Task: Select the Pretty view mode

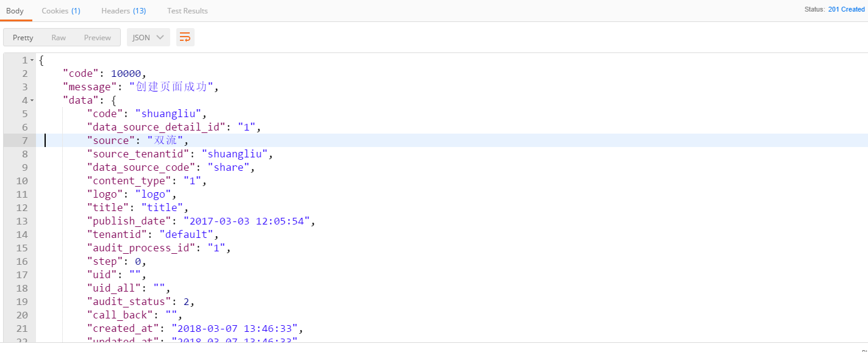Action: 23,37
